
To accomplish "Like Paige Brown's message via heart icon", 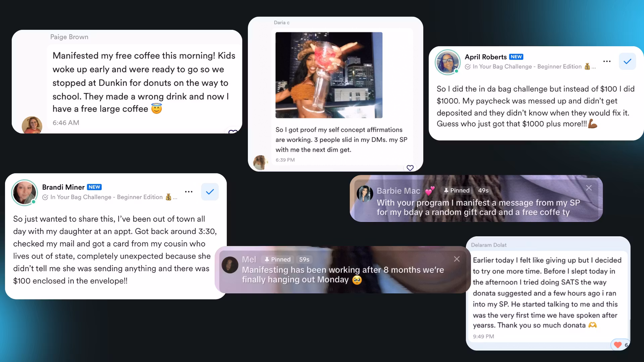I will [233, 131].
